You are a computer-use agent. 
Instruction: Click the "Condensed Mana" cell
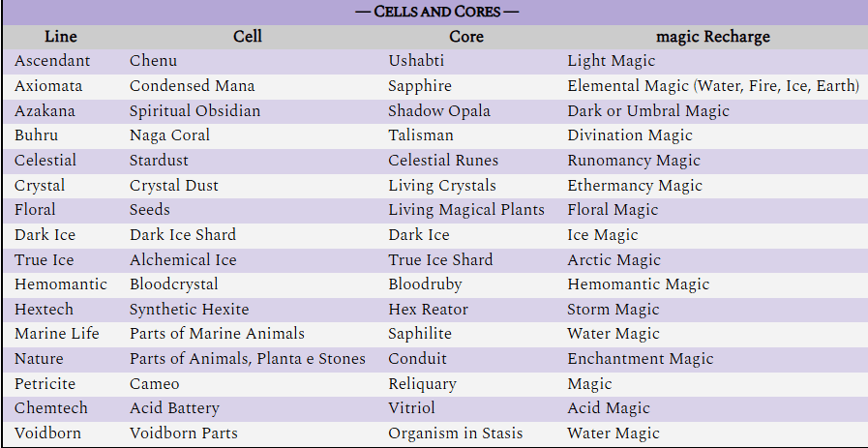pyautogui.click(x=193, y=86)
